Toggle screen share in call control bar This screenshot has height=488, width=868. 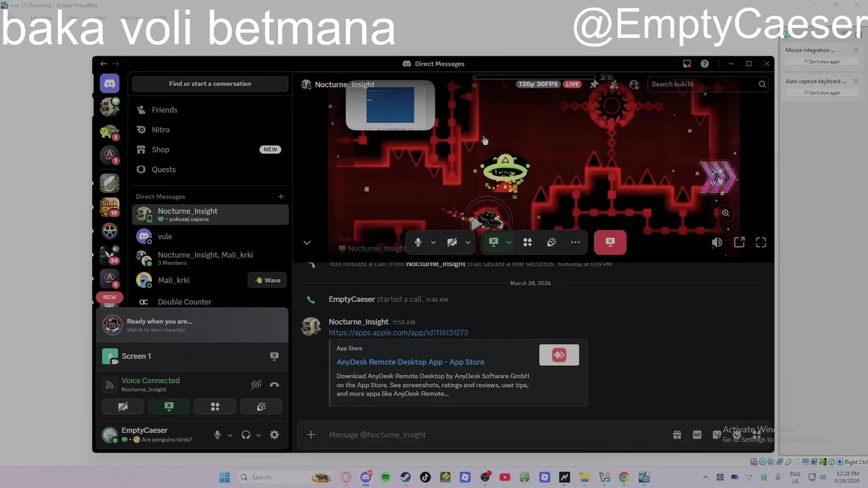click(x=494, y=242)
